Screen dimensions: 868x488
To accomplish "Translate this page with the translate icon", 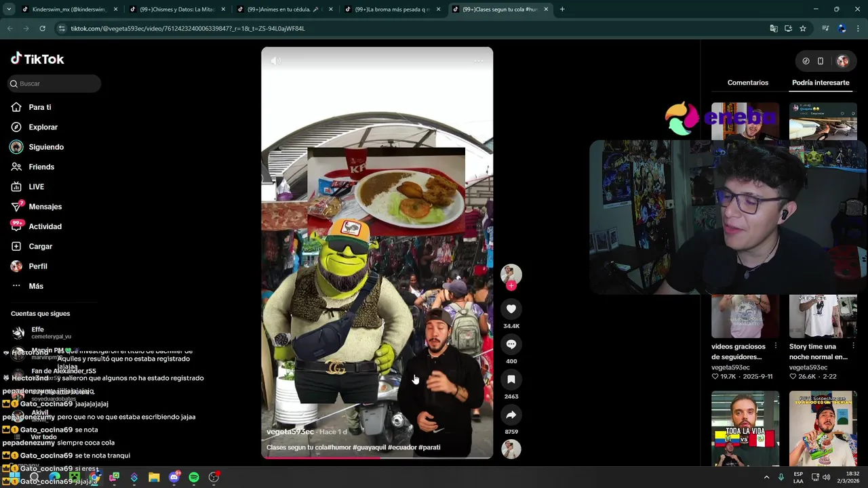I will [x=774, y=28].
